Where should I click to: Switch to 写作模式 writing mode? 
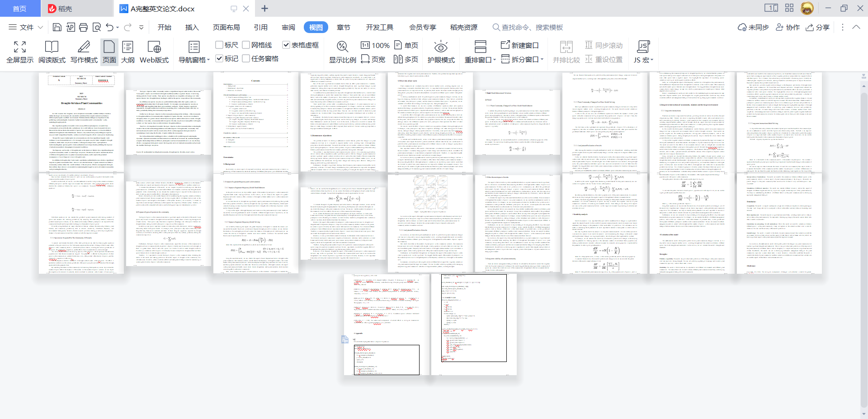84,52
